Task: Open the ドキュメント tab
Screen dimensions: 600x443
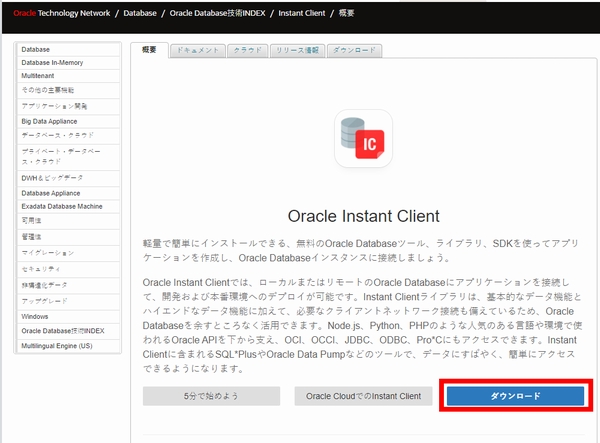Action: [x=198, y=50]
